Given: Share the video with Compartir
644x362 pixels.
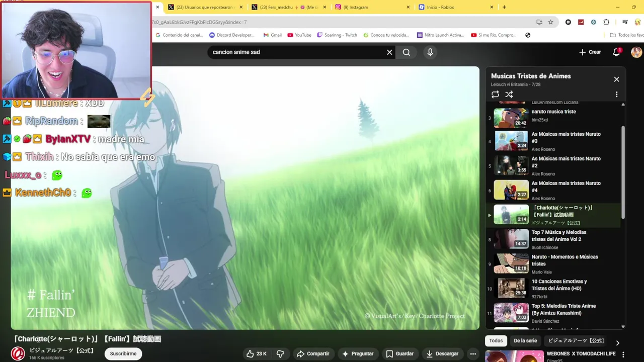Looking at the screenshot, I should click(x=313, y=354).
